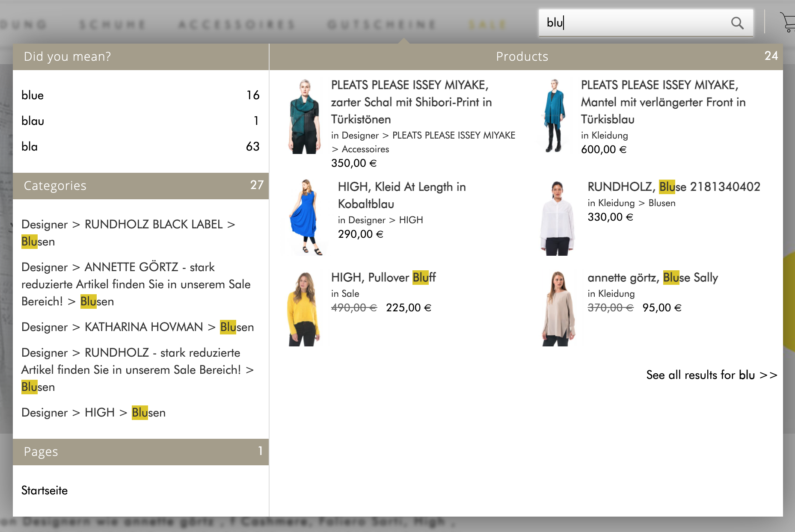Screen dimensions: 795x532
Task: Open the shopping cart icon
Action: click(x=788, y=22)
